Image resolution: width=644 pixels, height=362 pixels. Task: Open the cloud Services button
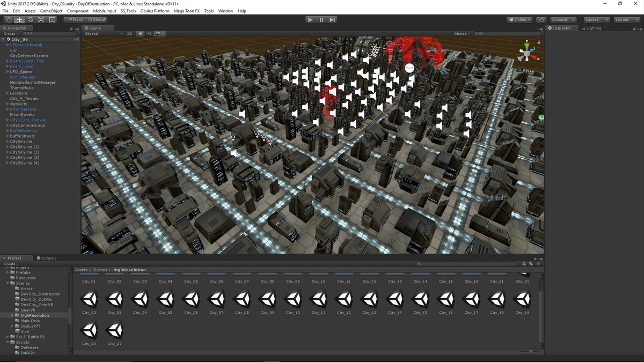tap(541, 20)
